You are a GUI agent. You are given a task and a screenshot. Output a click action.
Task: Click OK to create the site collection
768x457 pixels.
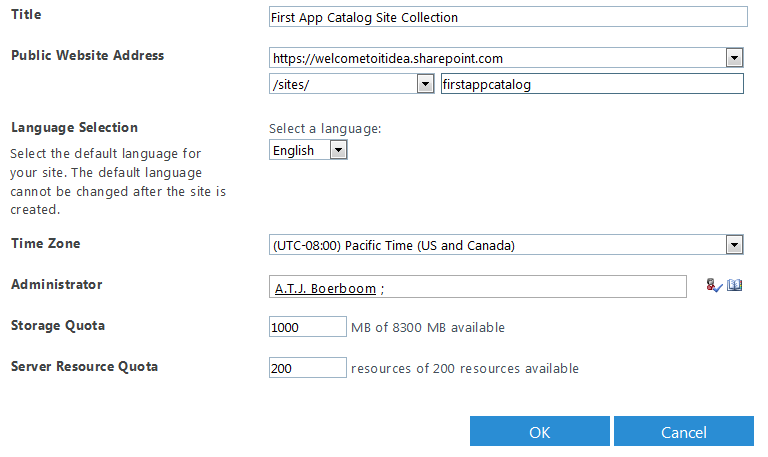(540, 432)
